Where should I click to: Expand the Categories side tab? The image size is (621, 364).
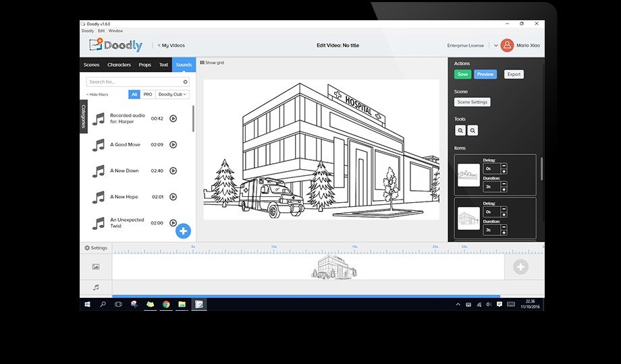84,117
